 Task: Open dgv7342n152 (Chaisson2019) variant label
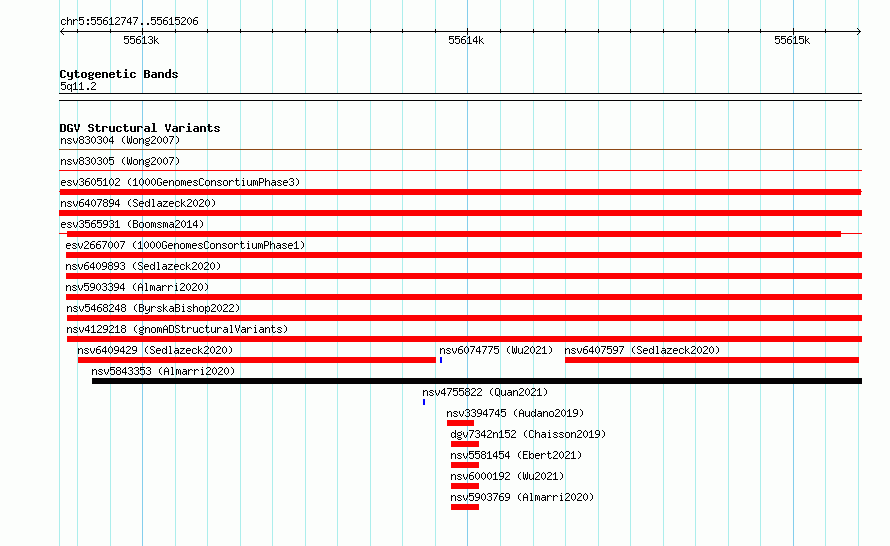(528, 434)
